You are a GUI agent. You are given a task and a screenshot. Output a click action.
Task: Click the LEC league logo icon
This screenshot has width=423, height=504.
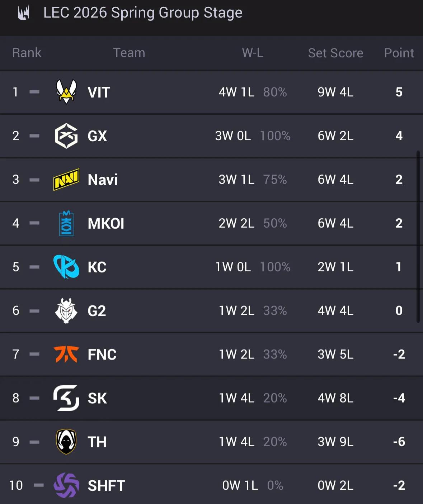click(x=24, y=13)
